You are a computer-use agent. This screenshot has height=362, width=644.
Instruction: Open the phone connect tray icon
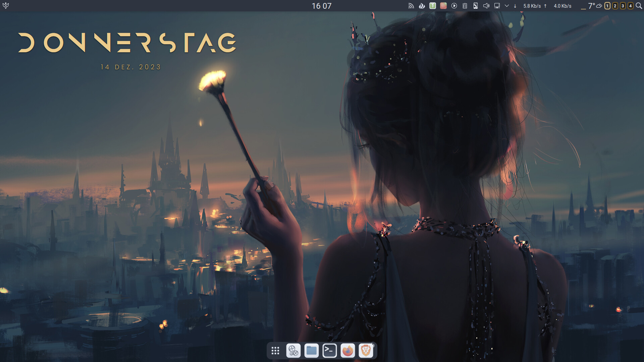point(476,6)
